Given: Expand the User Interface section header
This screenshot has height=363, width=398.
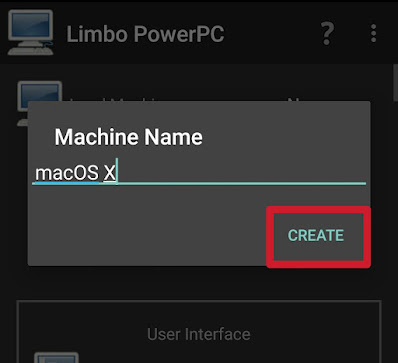Looking at the screenshot, I should [199, 334].
